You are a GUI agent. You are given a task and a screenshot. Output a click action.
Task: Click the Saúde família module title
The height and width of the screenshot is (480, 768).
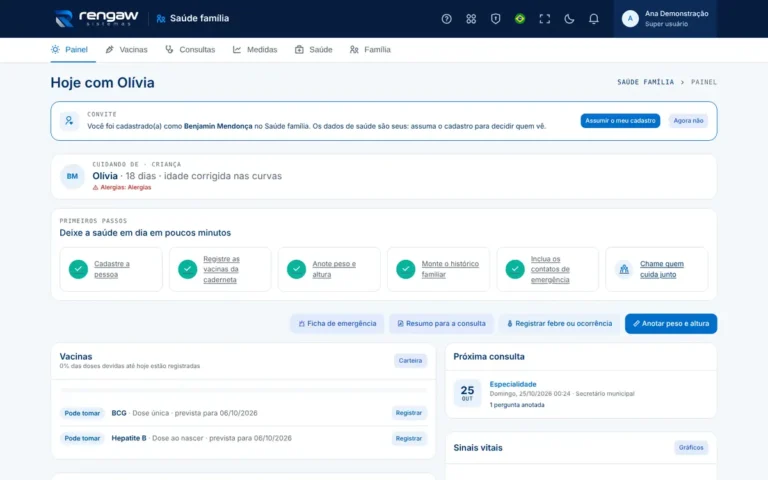tap(199, 19)
